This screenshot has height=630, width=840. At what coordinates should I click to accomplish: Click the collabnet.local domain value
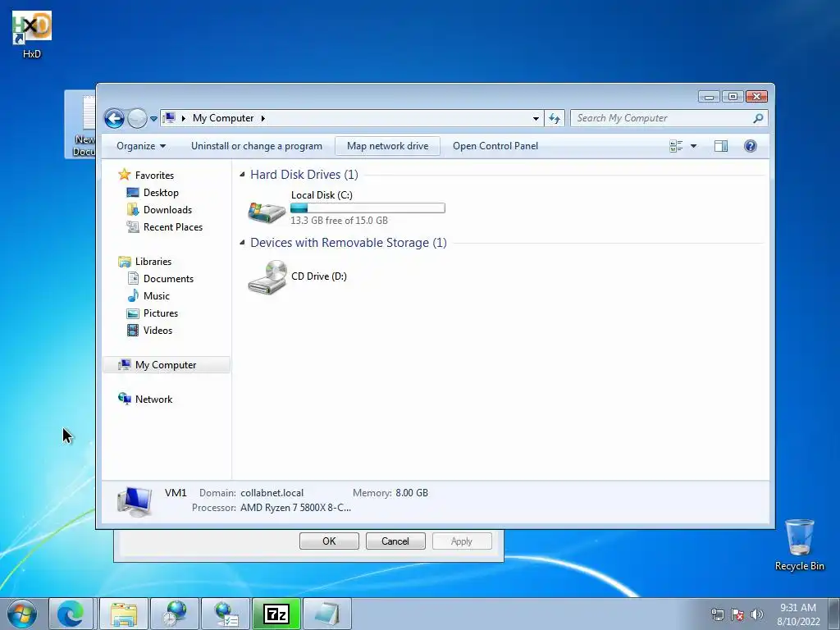(272, 493)
